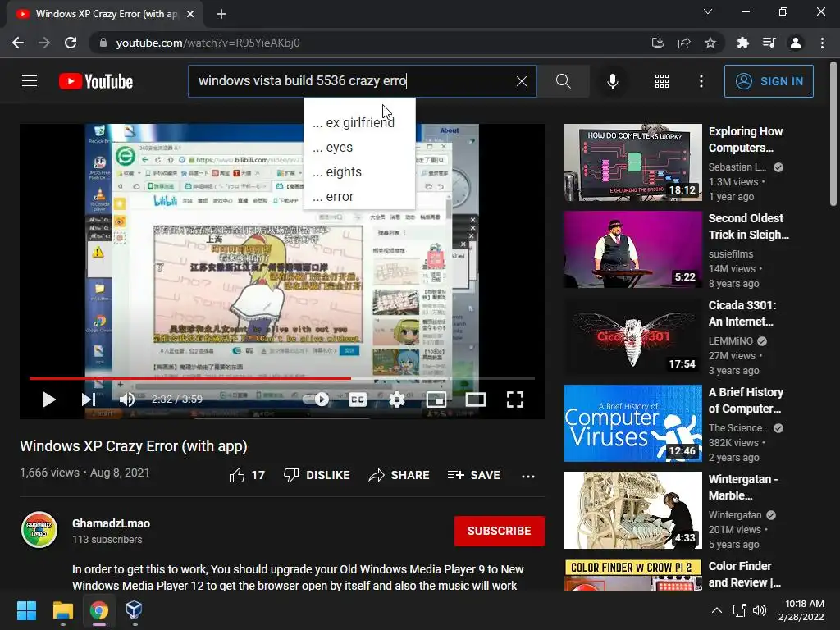Image resolution: width=840 pixels, height=630 pixels.
Task: Enable theater mode
Action: click(476, 399)
